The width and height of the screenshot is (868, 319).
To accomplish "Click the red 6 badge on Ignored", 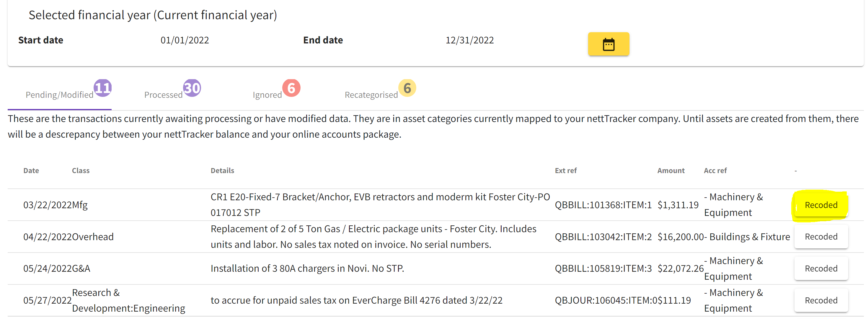I will pos(291,88).
